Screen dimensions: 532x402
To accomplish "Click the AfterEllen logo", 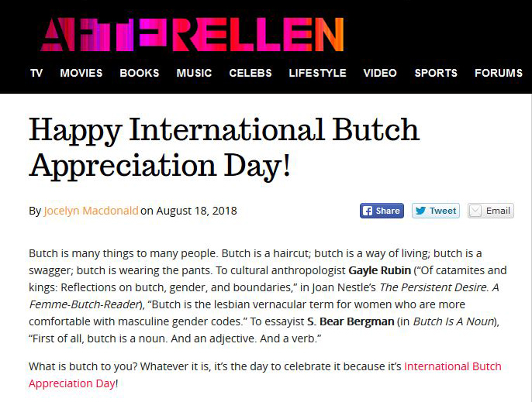I will pos(192,34).
